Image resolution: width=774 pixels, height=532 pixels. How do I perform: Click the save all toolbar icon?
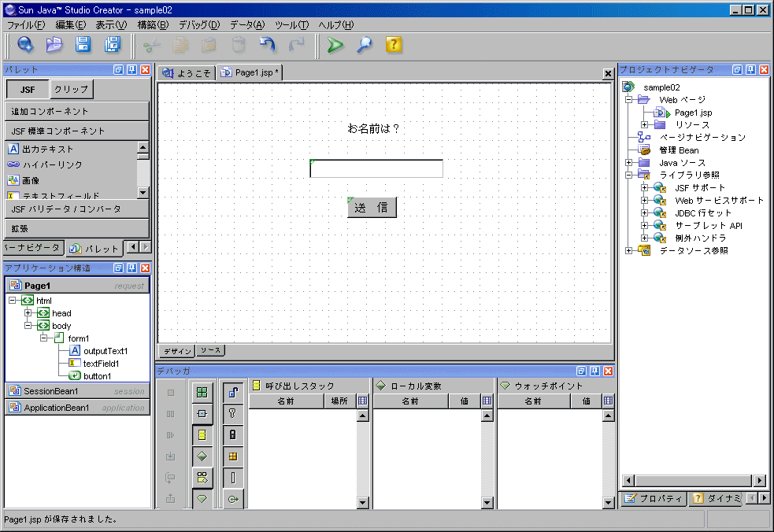coord(113,45)
